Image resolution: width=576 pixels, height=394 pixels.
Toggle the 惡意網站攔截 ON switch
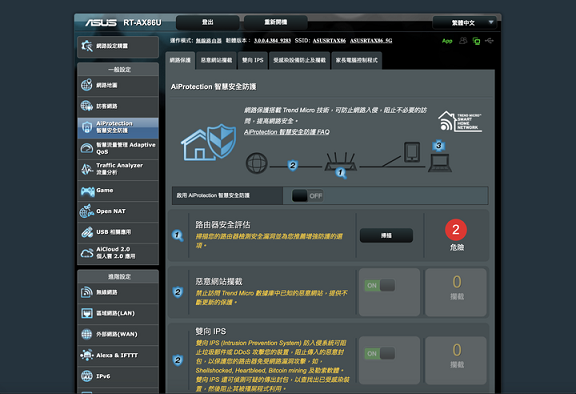tap(379, 285)
